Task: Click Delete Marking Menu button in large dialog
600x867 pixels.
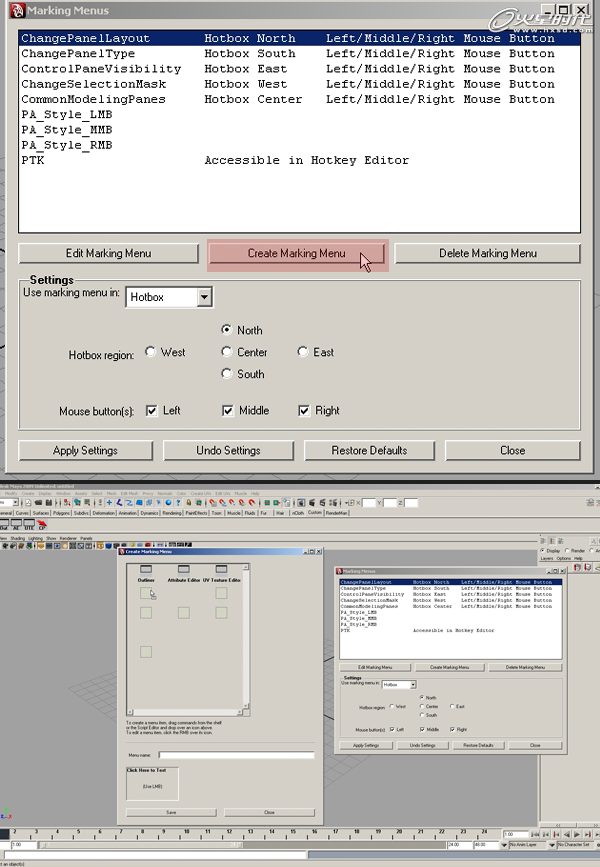Action: 487,253
